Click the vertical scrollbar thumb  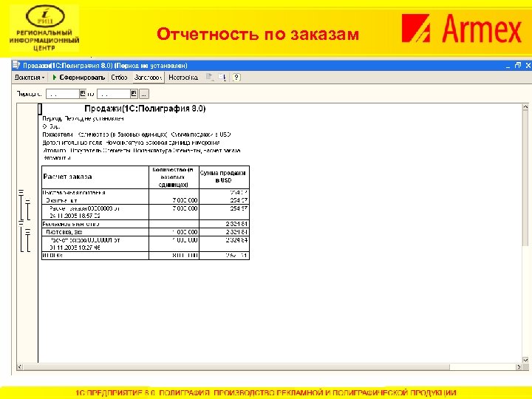tap(525, 178)
